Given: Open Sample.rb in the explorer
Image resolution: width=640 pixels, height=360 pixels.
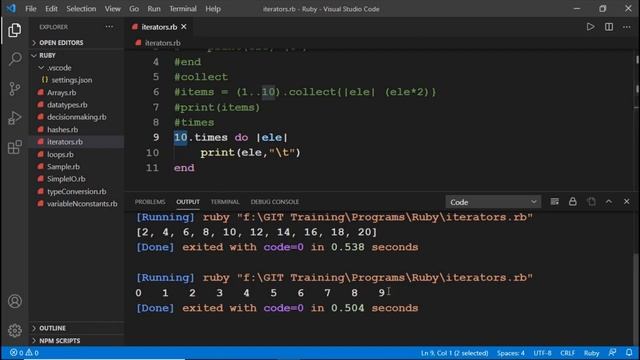Looking at the screenshot, I should tap(63, 167).
